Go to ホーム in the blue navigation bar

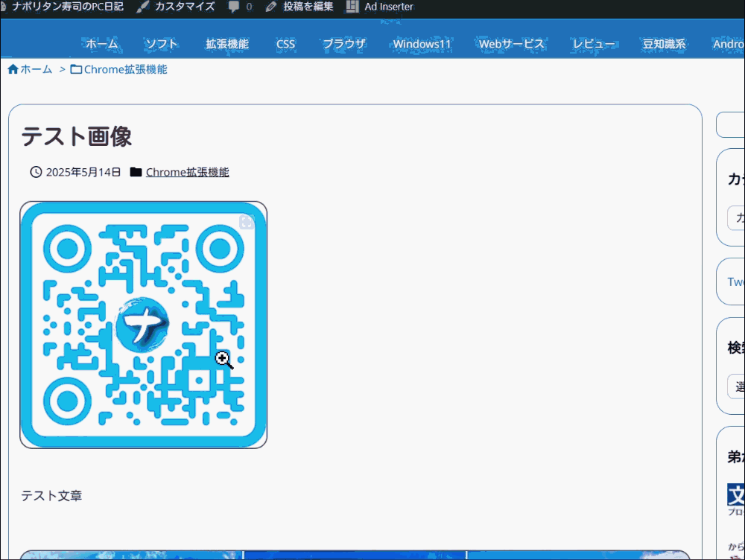[x=101, y=44]
